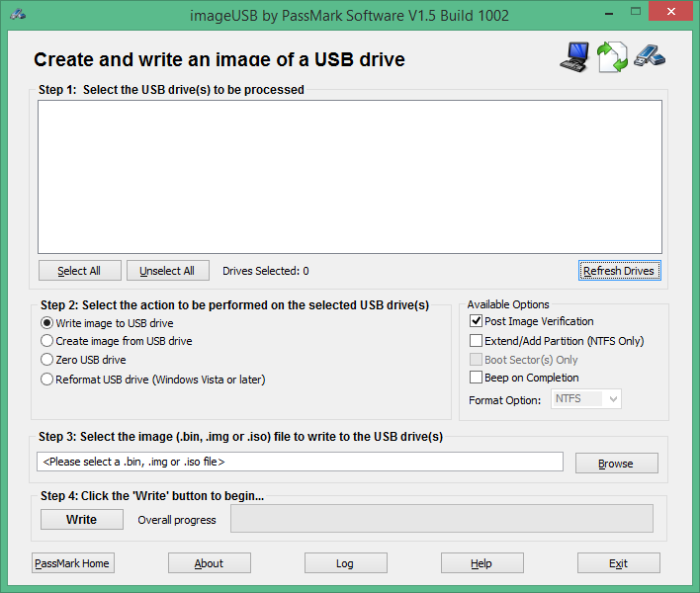Image resolution: width=700 pixels, height=593 pixels.
Task: Browse for an image file
Action: click(x=617, y=464)
